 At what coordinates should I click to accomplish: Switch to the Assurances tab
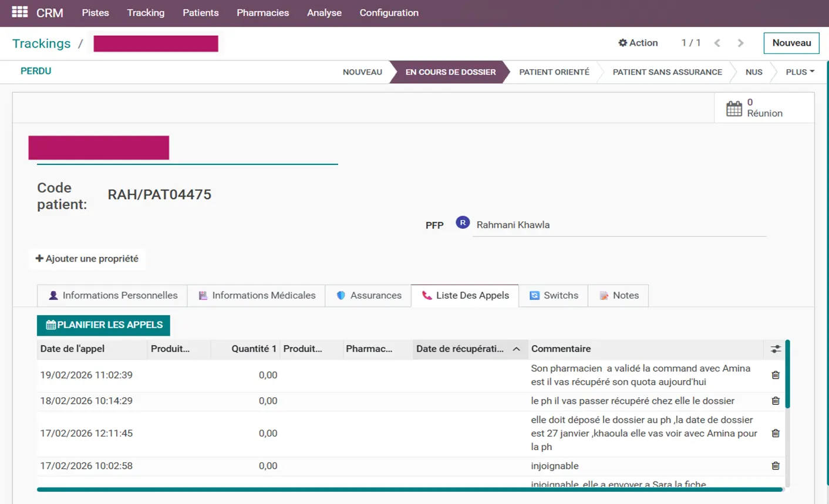[369, 296]
